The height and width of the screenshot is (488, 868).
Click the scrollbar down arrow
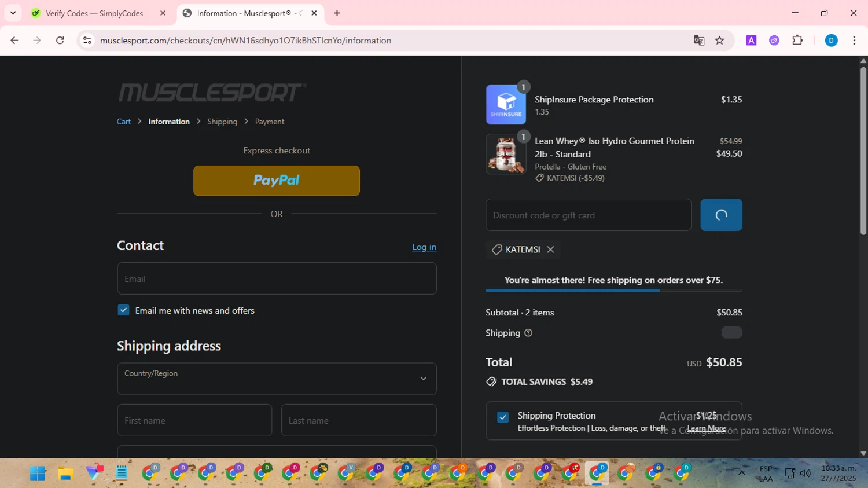863,453
